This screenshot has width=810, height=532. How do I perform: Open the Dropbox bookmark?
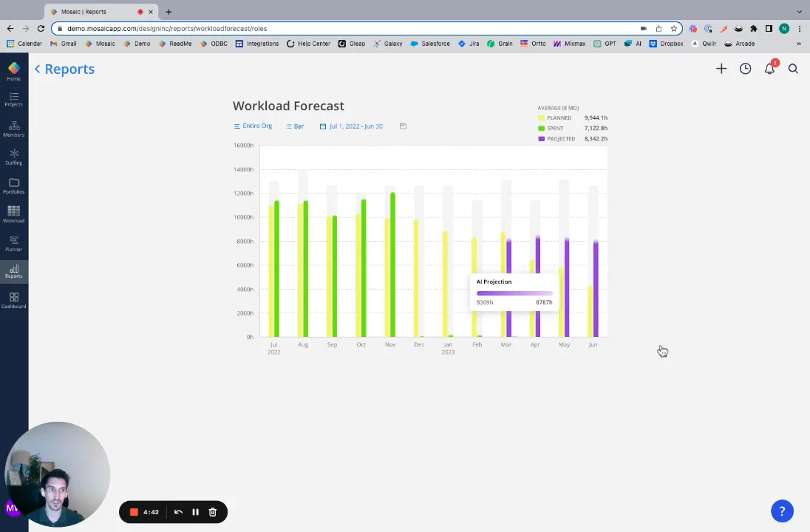(667, 44)
